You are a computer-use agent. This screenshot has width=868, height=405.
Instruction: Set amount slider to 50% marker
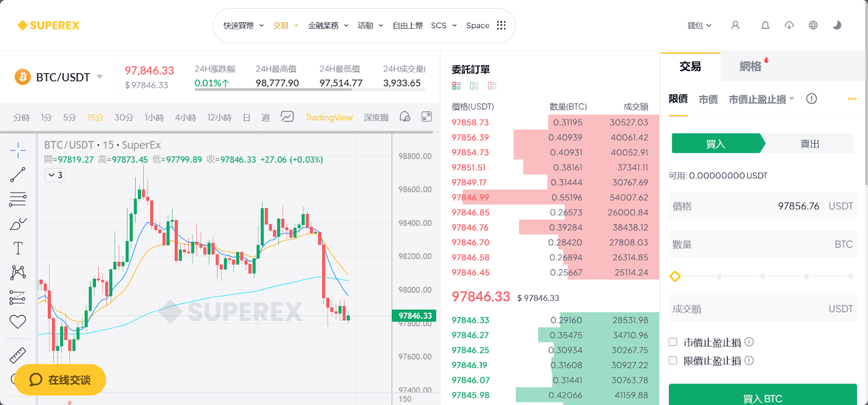click(x=763, y=277)
